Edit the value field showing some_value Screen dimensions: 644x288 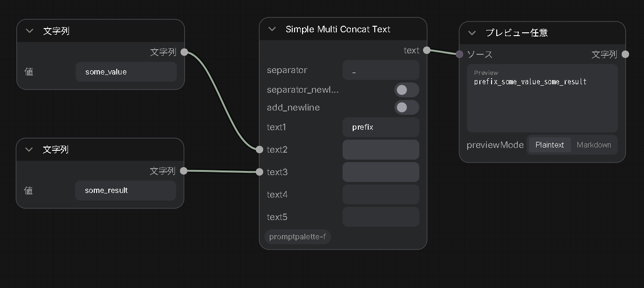pyautogui.click(x=126, y=72)
